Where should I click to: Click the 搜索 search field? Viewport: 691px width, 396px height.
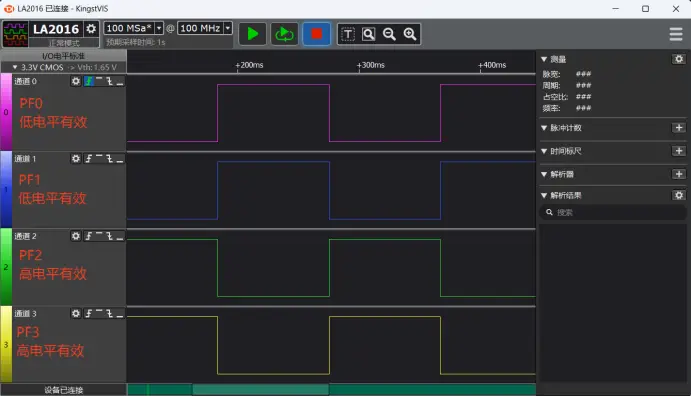coord(613,213)
